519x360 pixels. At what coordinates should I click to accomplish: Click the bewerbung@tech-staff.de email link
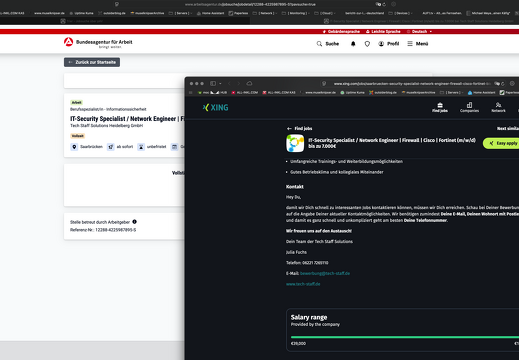(325, 273)
